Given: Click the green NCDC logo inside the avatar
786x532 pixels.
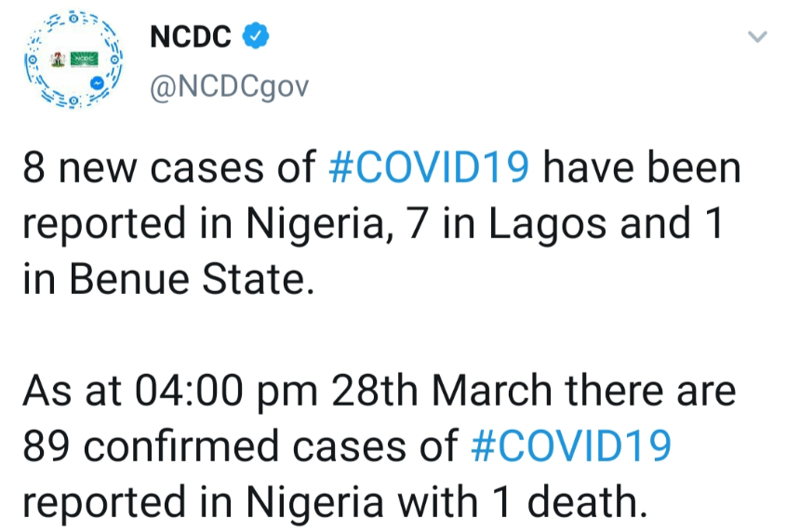Looking at the screenshot, I should (x=84, y=60).
